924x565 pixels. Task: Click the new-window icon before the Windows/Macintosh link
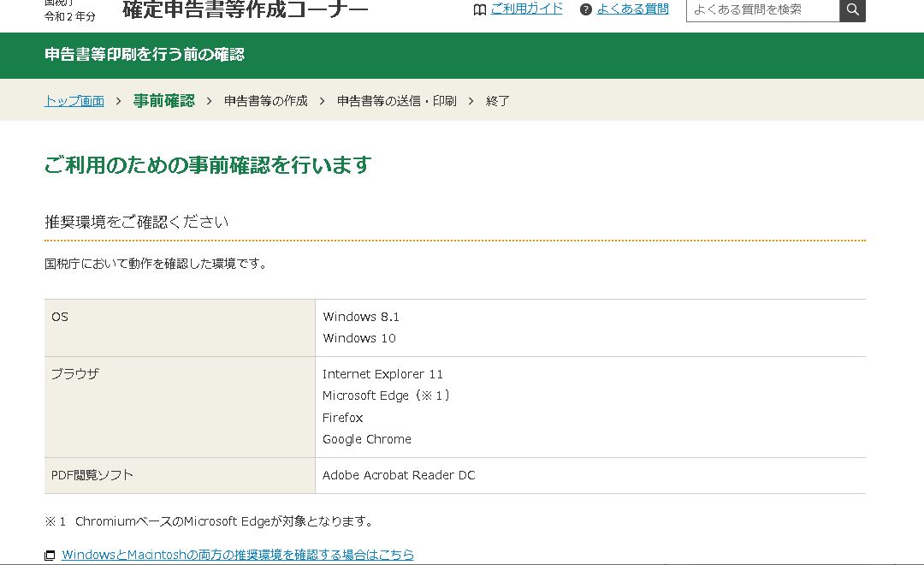[50, 556]
